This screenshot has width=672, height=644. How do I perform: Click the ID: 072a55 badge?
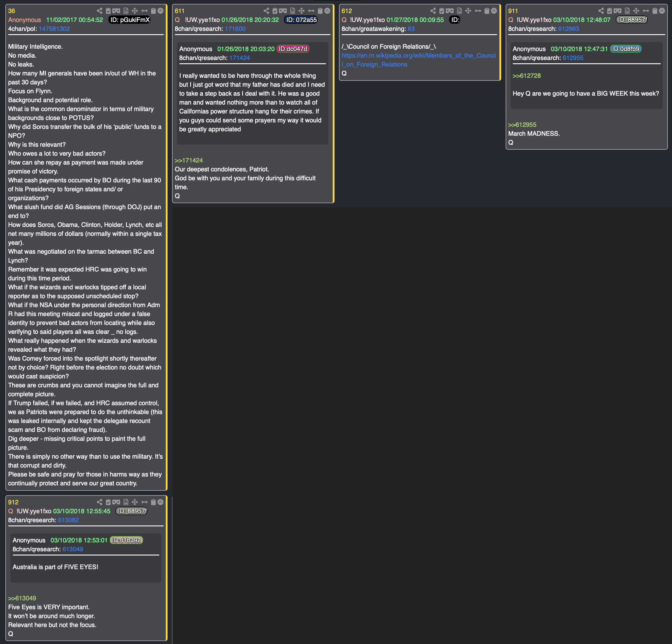pyautogui.click(x=301, y=20)
